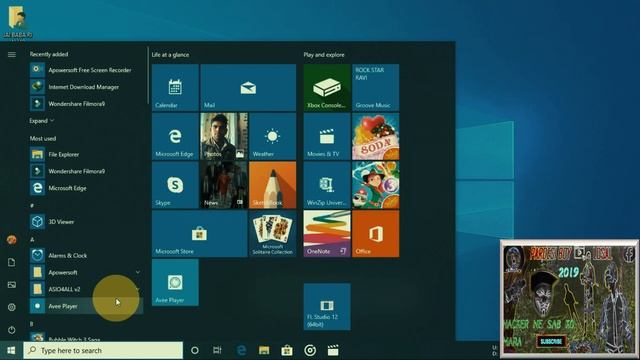Open Microsoft Edge from Most used
The width and height of the screenshot is (640, 360).
[x=86, y=188]
